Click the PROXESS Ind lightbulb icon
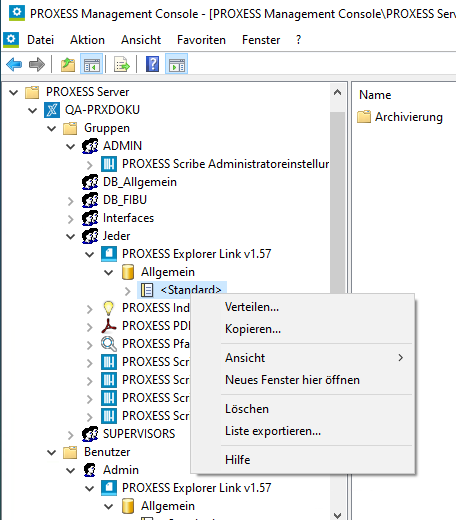456x520 pixels. coord(109,308)
